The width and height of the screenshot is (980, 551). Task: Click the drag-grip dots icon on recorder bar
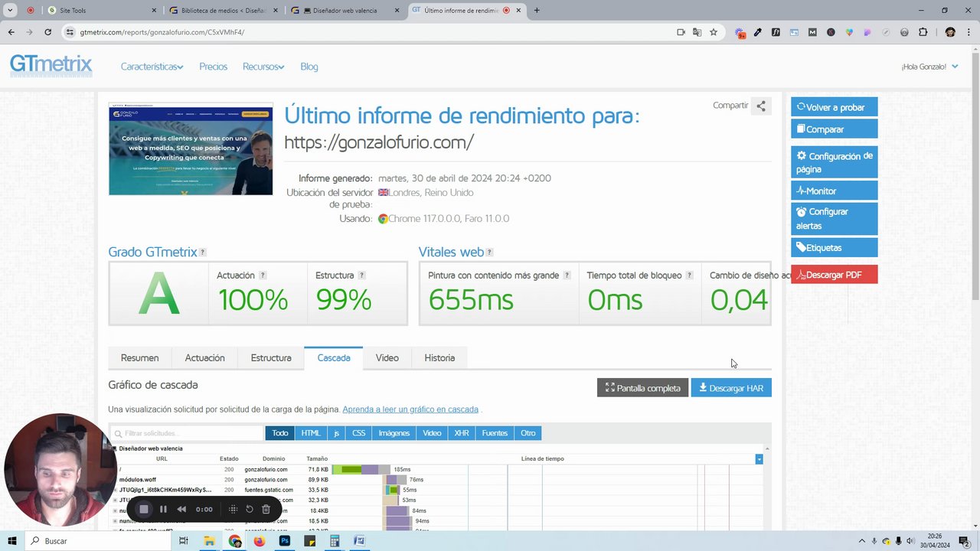pos(233,509)
